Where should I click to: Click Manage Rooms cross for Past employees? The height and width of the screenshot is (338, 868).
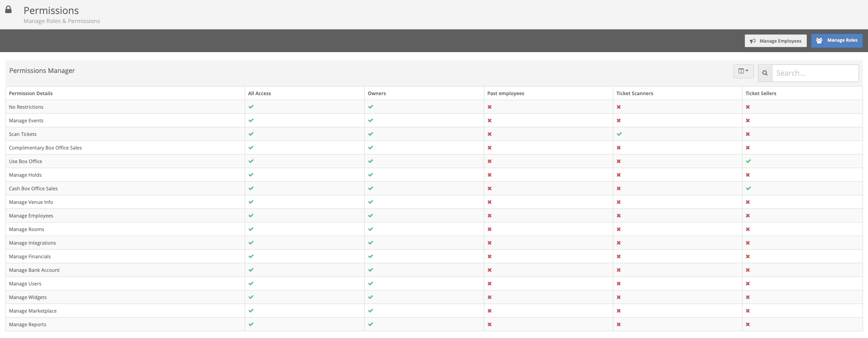490,229
